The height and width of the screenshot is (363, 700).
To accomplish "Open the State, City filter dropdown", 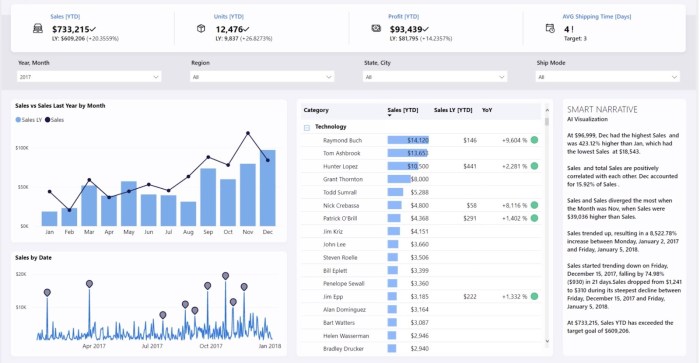I will [x=434, y=77].
